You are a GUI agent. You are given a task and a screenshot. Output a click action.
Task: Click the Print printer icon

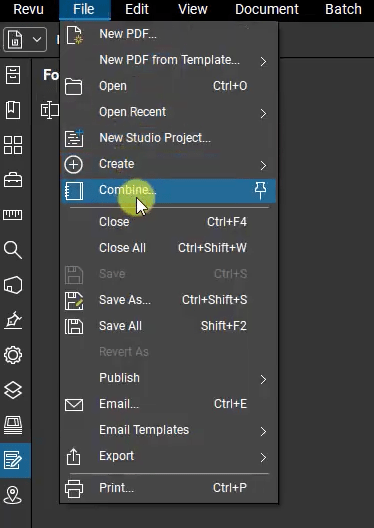[x=74, y=489]
